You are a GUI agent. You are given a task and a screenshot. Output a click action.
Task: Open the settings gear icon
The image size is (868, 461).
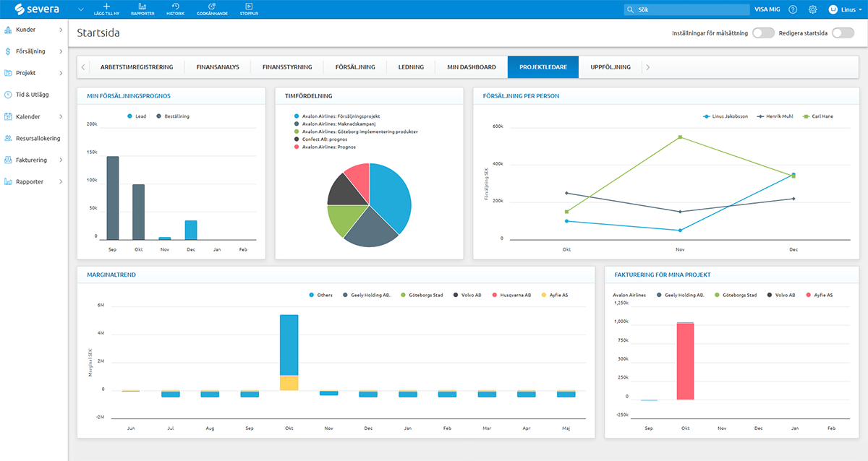point(812,9)
